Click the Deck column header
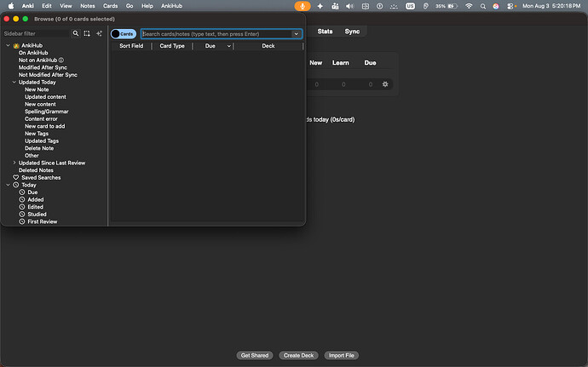The height and width of the screenshot is (367, 588). pos(268,46)
